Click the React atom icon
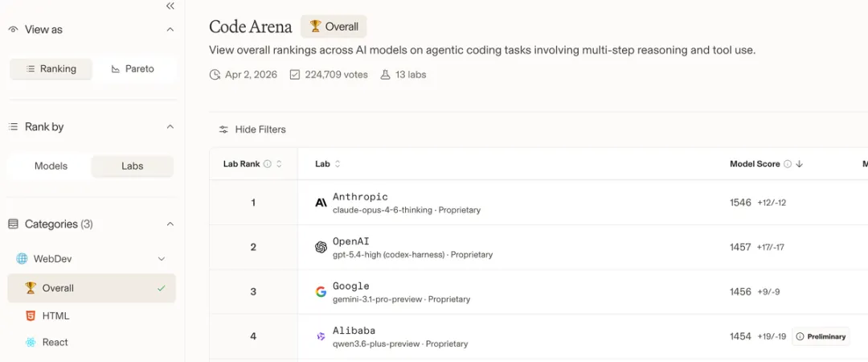The width and height of the screenshot is (868, 362). (x=31, y=342)
